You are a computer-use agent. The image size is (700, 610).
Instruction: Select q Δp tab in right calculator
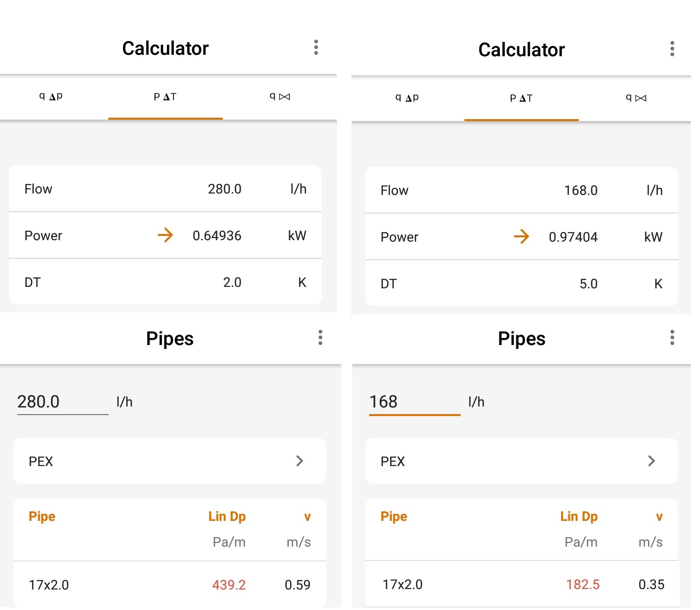pyautogui.click(x=407, y=98)
